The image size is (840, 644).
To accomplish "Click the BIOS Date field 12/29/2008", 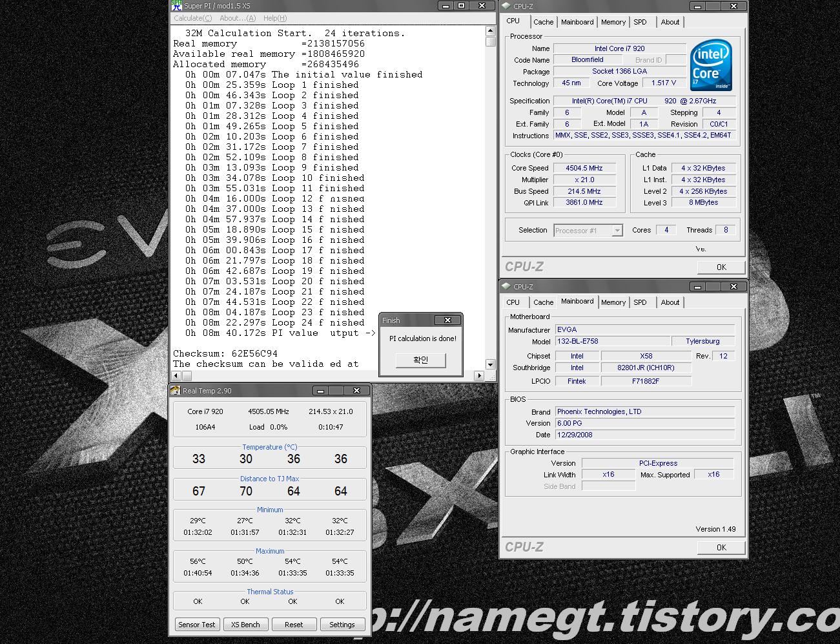I will point(645,435).
